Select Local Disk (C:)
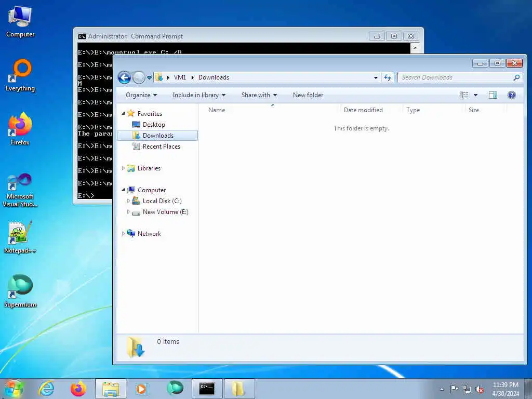Viewport: 532px width, 399px height. click(x=162, y=201)
